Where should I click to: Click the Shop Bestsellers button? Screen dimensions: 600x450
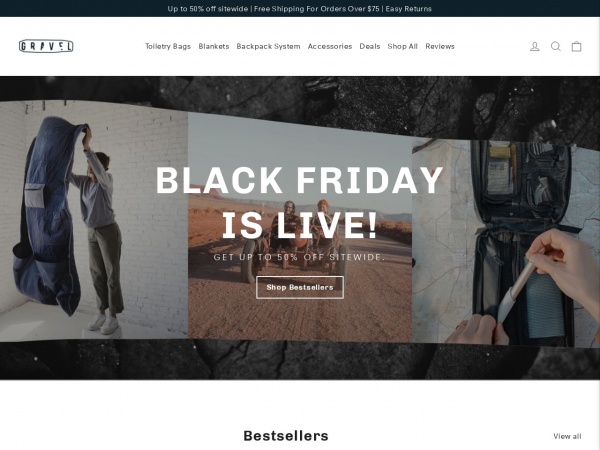pos(300,287)
